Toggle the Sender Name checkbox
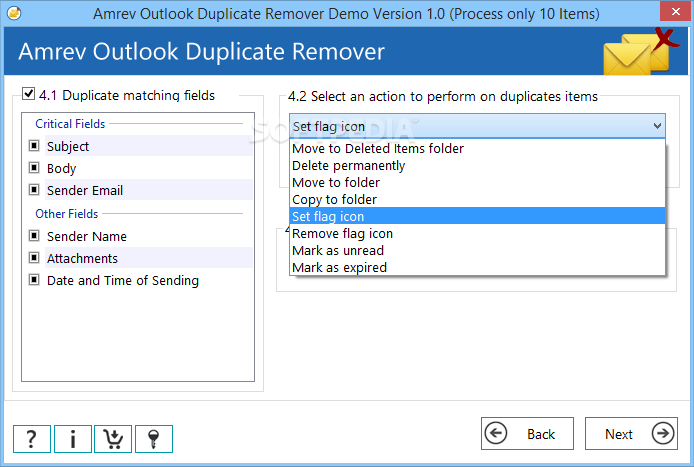 pyautogui.click(x=34, y=235)
